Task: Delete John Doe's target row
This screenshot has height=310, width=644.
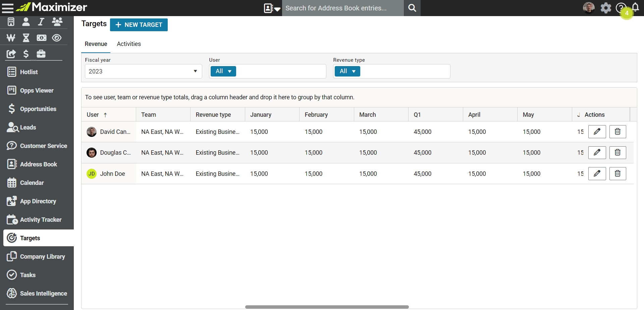Action: coord(618,173)
